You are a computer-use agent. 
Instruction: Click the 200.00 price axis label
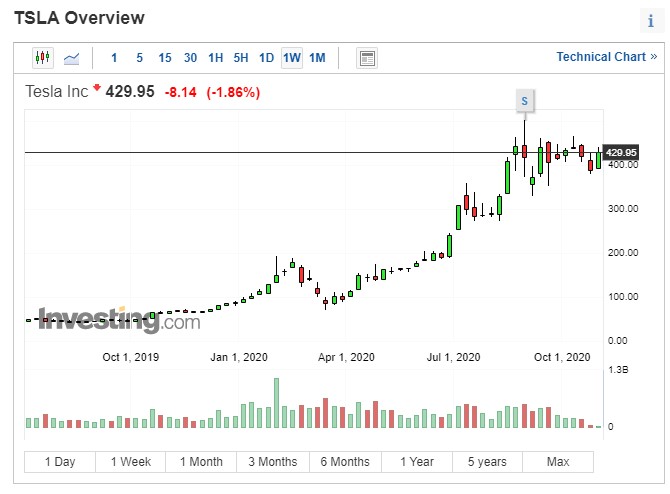(x=623, y=253)
